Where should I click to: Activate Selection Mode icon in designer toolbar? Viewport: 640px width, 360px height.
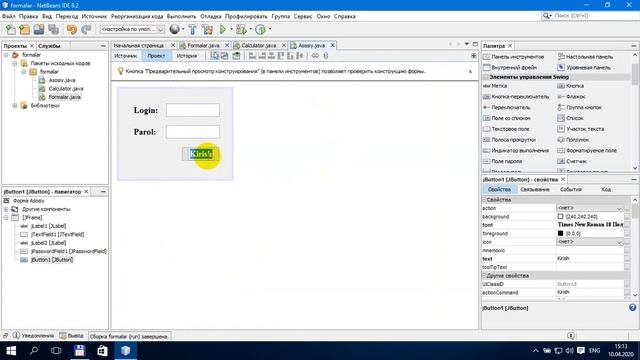[215, 56]
